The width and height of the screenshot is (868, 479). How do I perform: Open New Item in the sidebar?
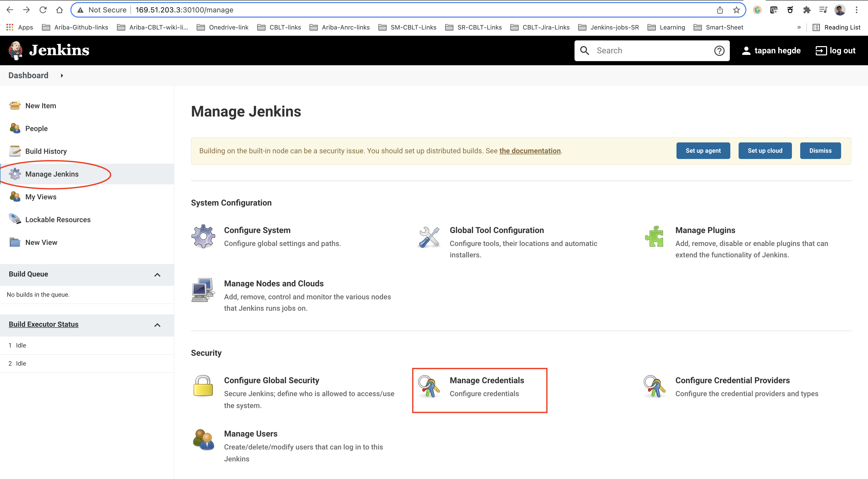40,106
